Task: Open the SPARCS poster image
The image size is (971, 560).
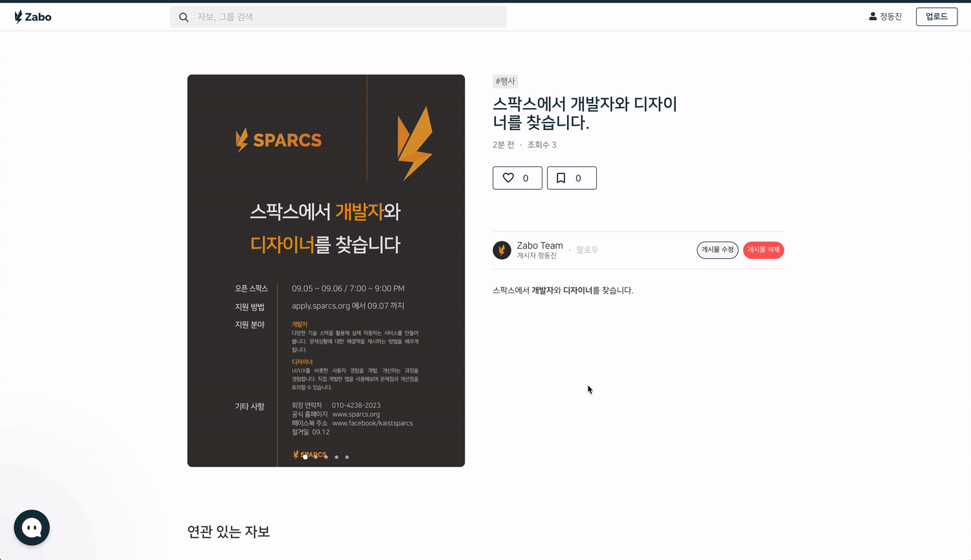Action: click(326, 271)
